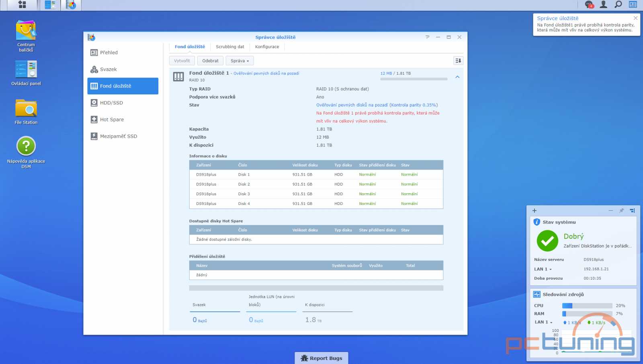Switch to Konfigurace tab

[x=267, y=47]
